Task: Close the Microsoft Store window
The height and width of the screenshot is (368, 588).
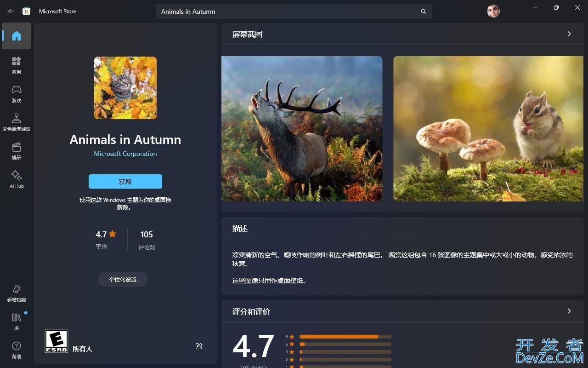Action: (x=577, y=7)
